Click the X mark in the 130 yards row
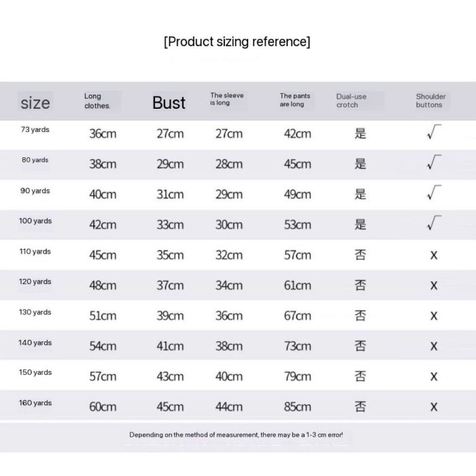Viewport: 476px width, 476px height. 434,316
